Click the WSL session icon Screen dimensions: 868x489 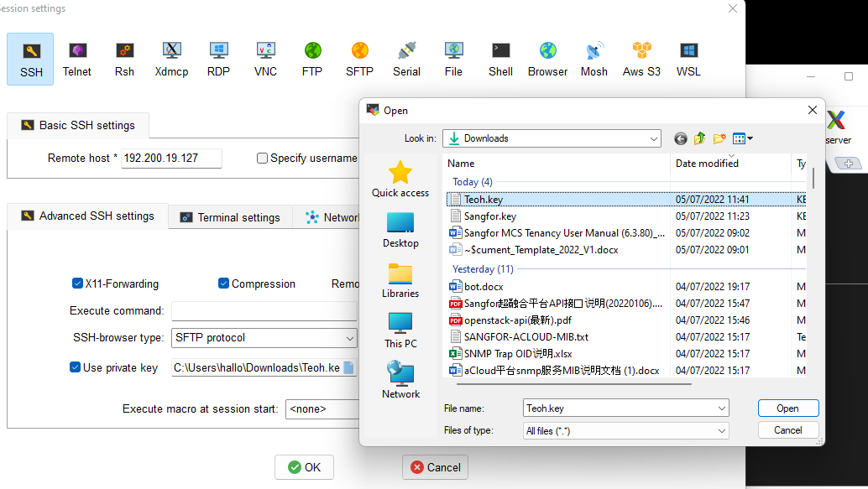click(x=688, y=59)
